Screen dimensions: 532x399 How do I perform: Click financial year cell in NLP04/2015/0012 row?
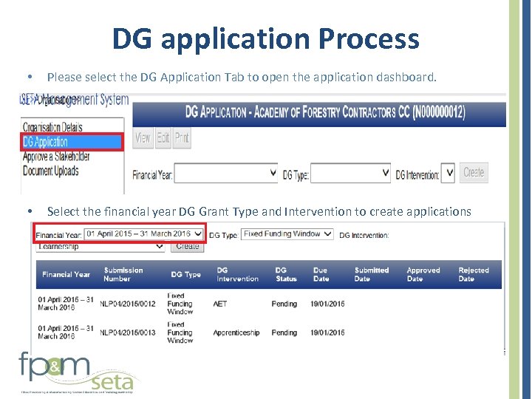[66, 304]
